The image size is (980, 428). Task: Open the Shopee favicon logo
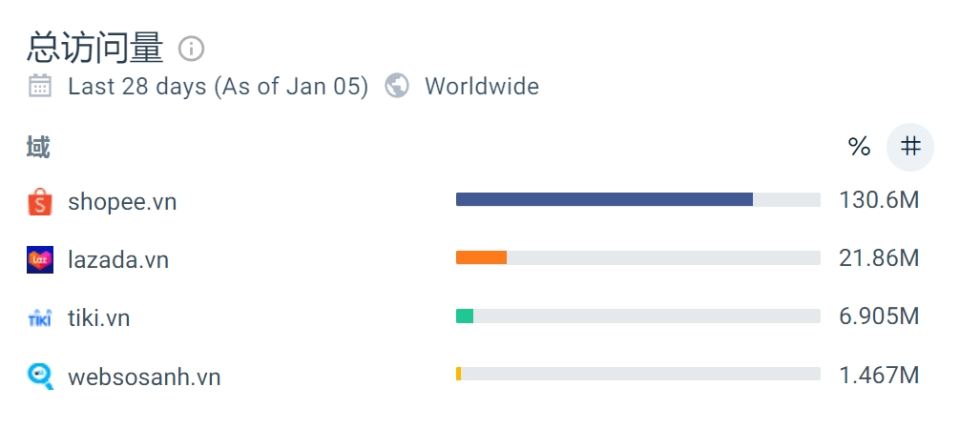pyautogui.click(x=40, y=201)
